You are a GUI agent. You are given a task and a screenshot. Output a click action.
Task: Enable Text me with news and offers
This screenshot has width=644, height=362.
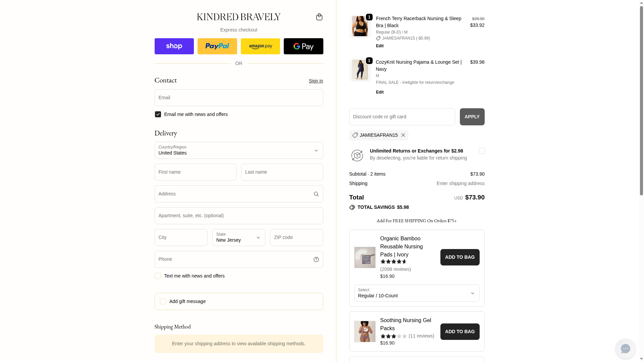(x=158, y=276)
